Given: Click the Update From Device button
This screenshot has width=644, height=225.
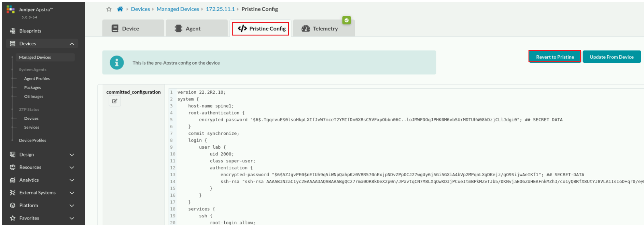Looking at the screenshot, I should pyautogui.click(x=612, y=57).
